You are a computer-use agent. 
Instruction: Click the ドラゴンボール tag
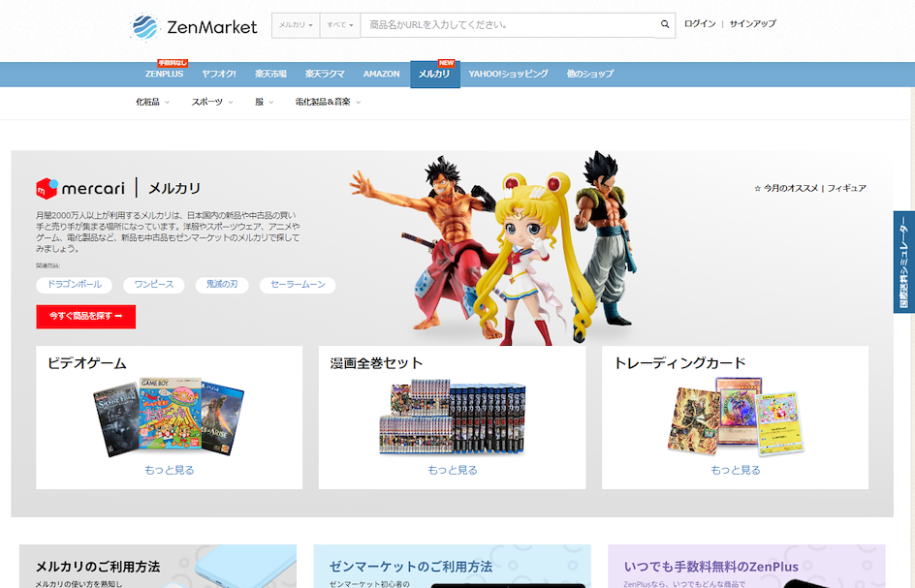point(75,285)
